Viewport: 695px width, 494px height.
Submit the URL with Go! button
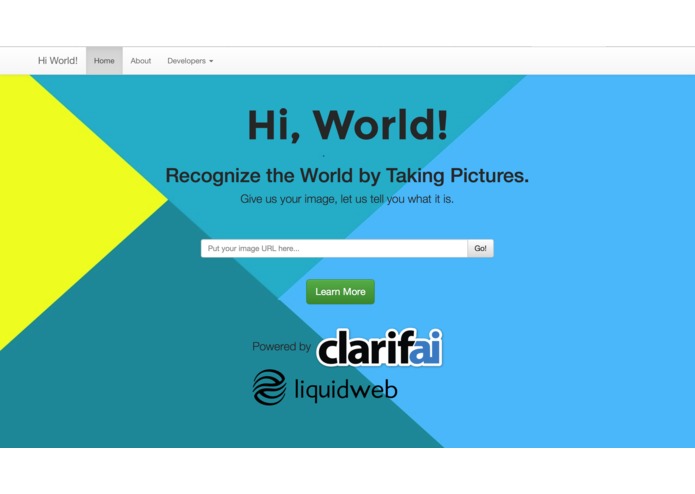(x=480, y=249)
